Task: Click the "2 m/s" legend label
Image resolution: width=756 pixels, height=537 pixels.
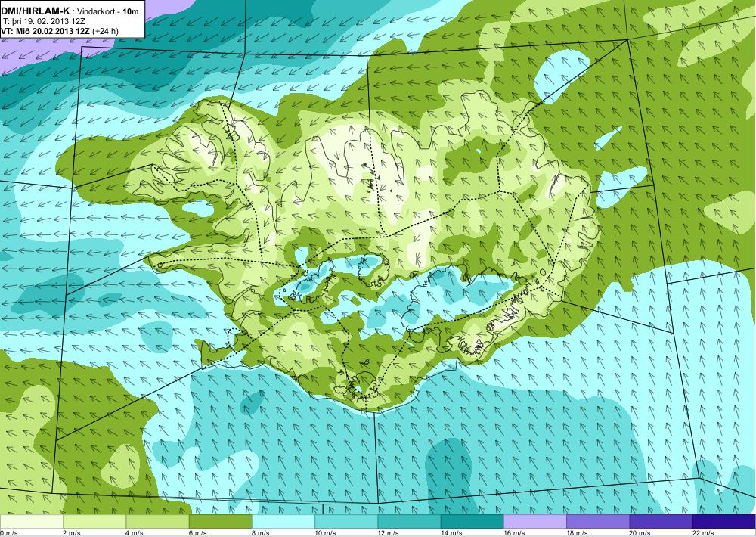Action: tap(72, 533)
